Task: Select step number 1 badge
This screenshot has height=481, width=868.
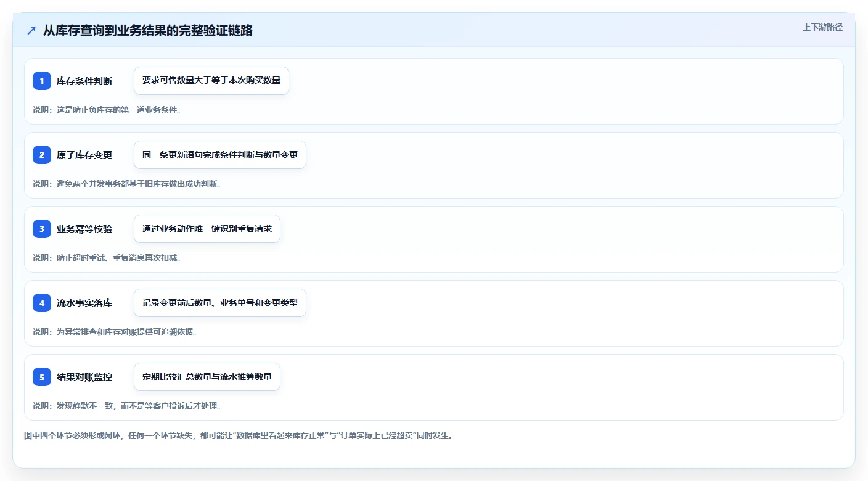Action: tap(42, 81)
